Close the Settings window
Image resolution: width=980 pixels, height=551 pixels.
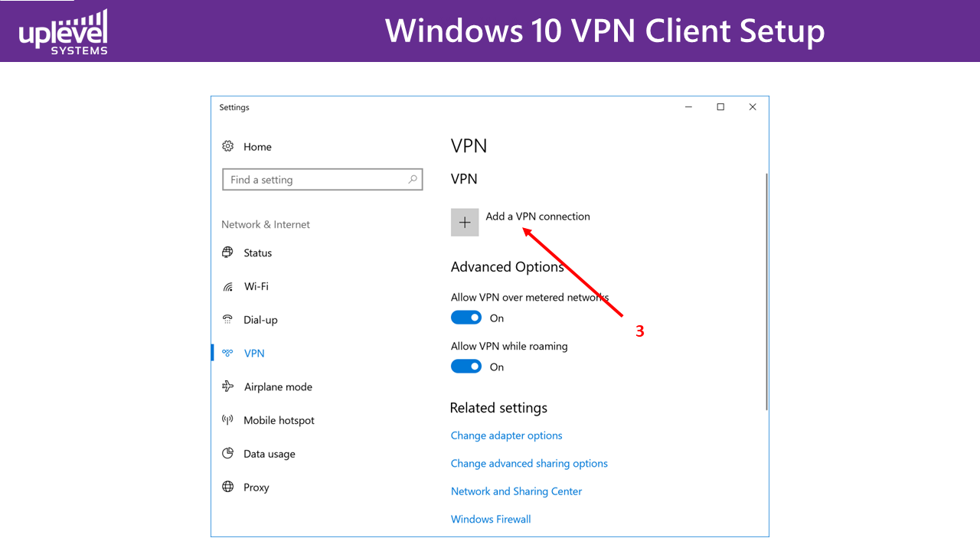753,107
